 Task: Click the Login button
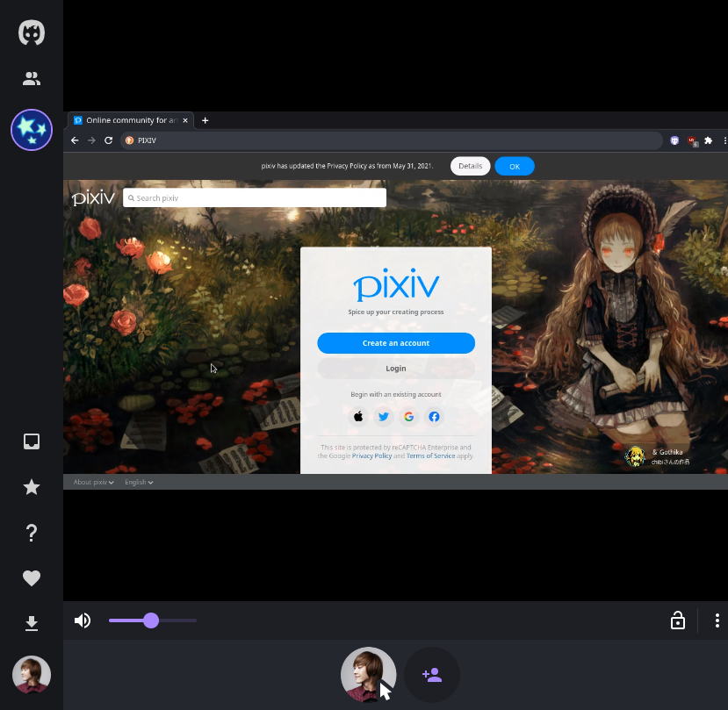click(x=396, y=369)
